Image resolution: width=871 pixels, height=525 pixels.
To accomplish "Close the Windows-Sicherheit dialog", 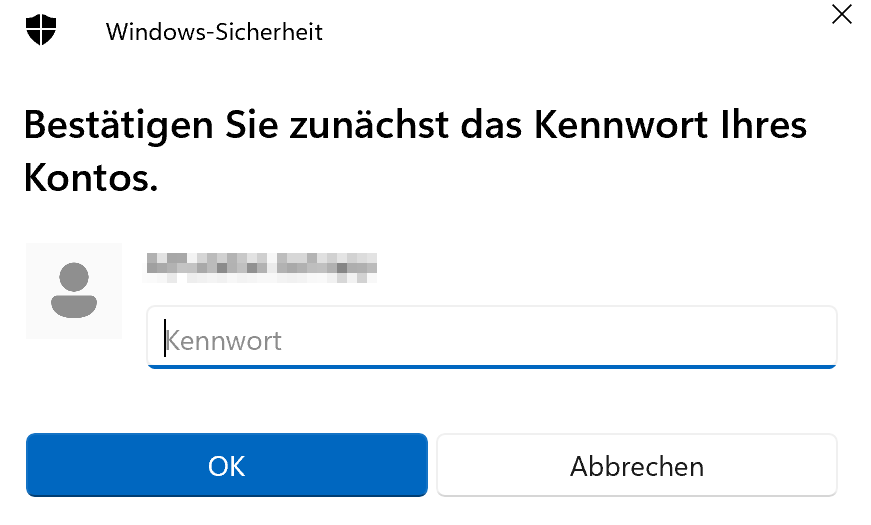I will click(x=842, y=15).
